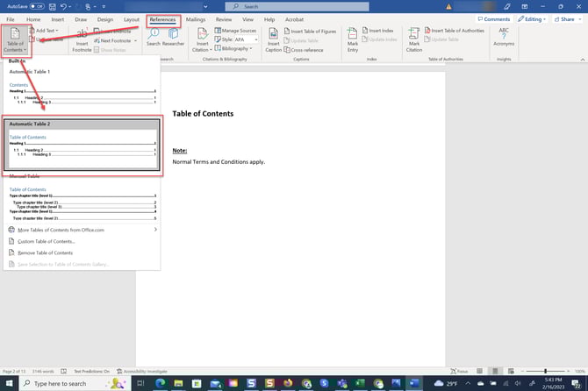Click the Cross-reference button
This screenshot has height=391, width=588.
point(304,50)
